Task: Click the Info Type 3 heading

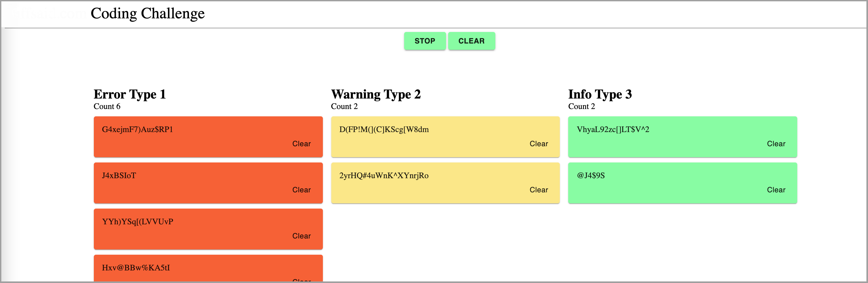Action: [x=600, y=94]
